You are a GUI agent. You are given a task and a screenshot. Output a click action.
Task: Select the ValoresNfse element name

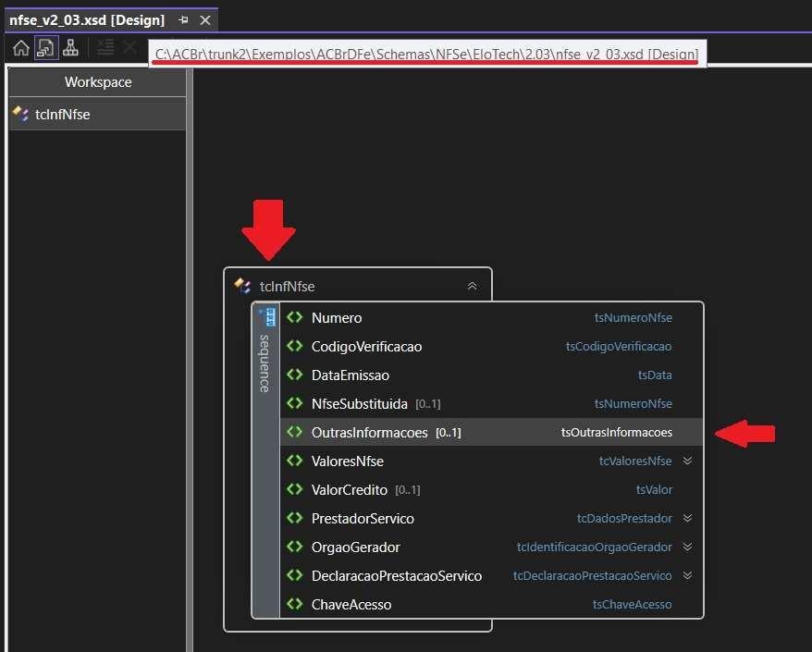[x=348, y=461]
